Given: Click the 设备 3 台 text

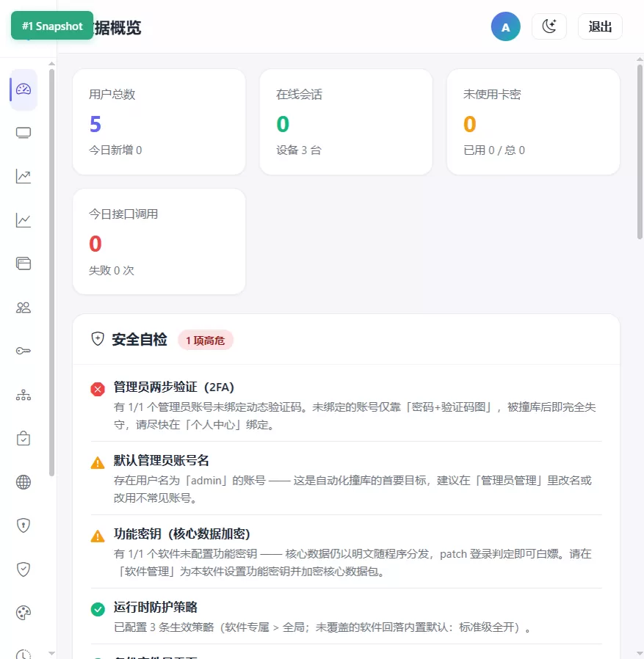Looking at the screenshot, I should pos(299,150).
